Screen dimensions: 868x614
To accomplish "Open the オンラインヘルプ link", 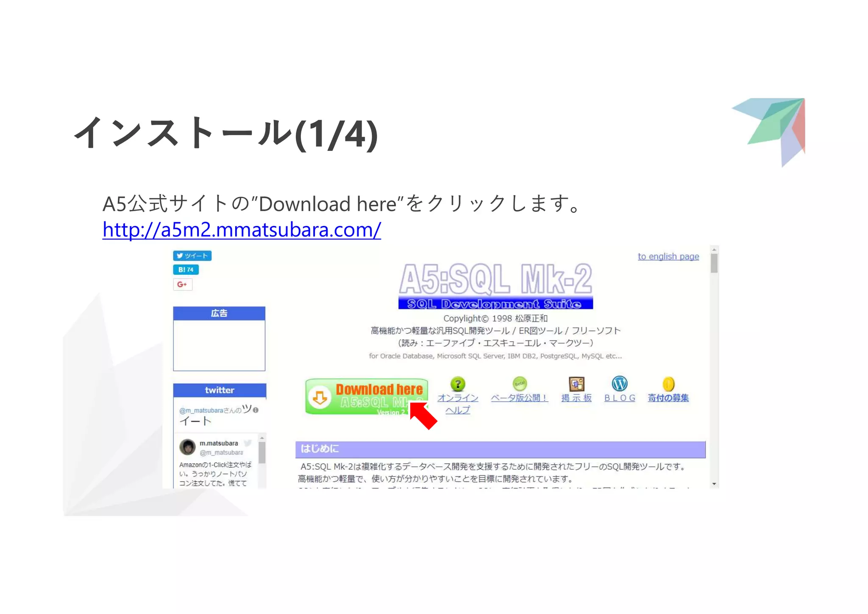I will (x=458, y=404).
